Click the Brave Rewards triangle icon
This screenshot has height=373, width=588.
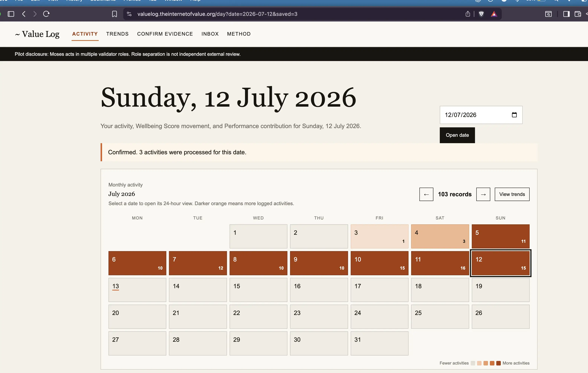tap(494, 14)
